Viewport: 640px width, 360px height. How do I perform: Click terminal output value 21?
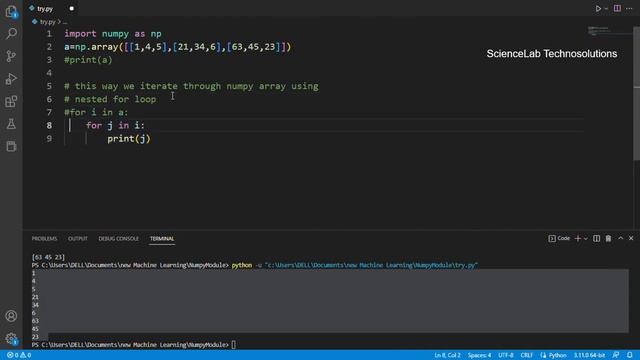[x=35, y=297]
